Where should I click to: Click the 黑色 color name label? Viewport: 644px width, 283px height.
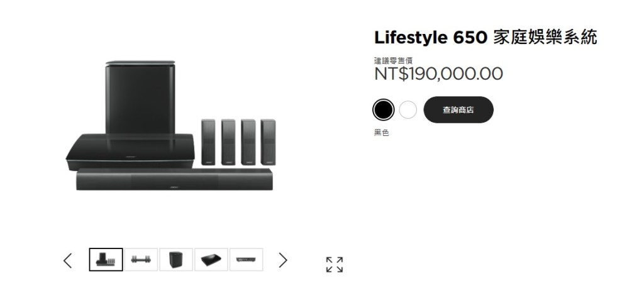(382, 133)
